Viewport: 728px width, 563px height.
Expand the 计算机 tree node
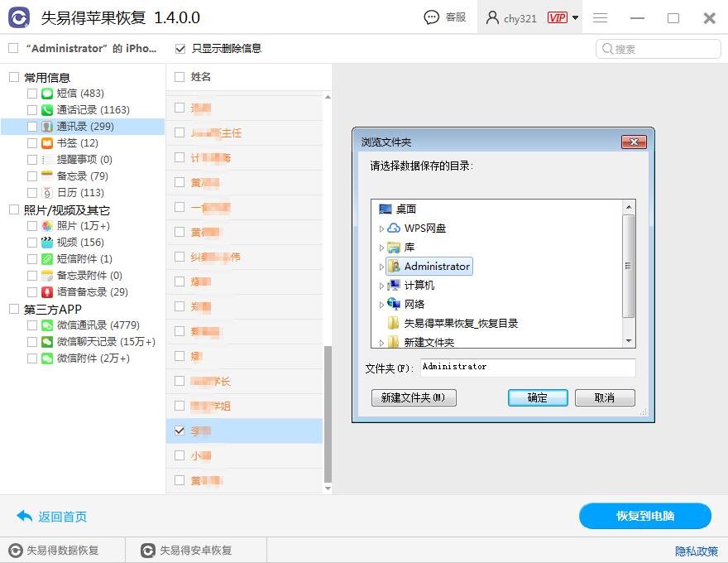click(x=381, y=286)
